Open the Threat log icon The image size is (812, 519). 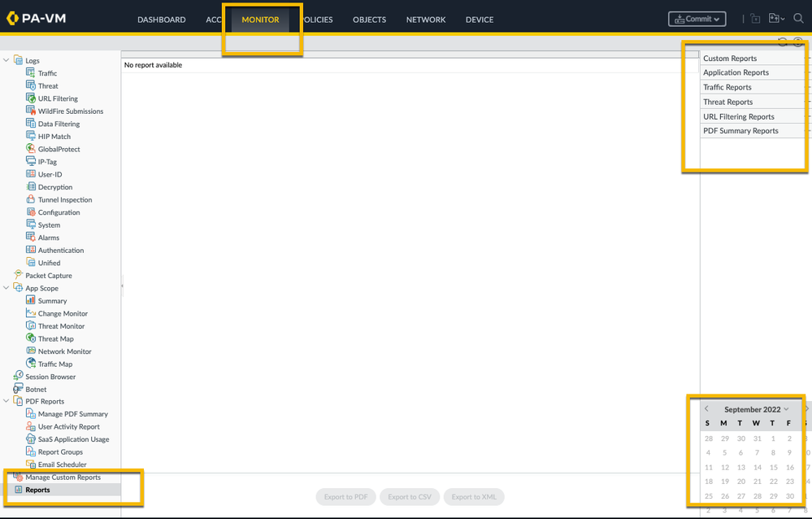pos(31,85)
